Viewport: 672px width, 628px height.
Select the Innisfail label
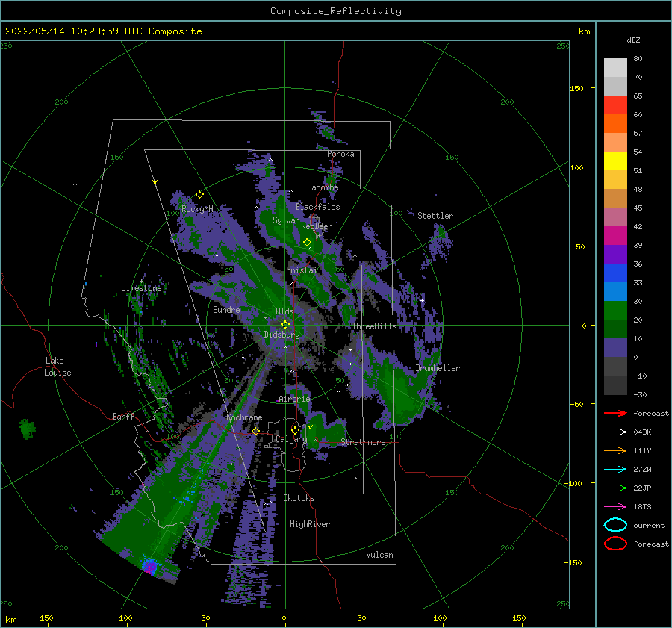click(x=302, y=270)
